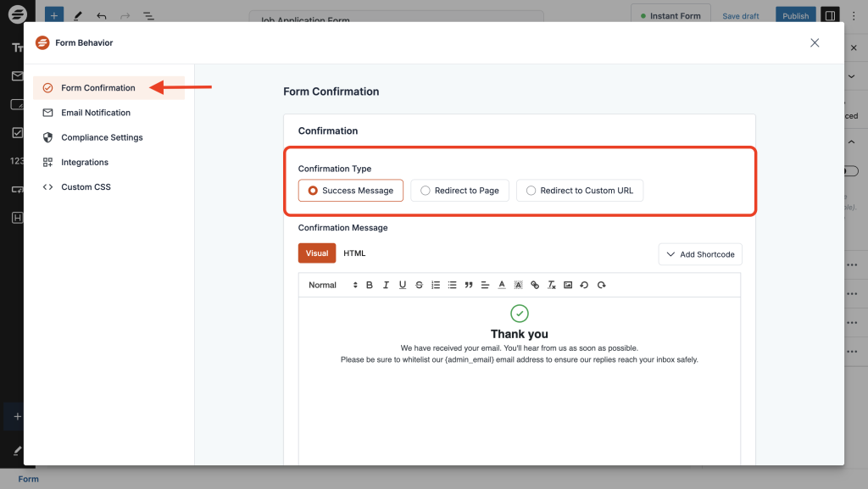Image resolution: width=868 pixels, height=489 pixels.
Task: Close the Form Behavior dialog
Action: pyautogui.click(x=815, y=43)
